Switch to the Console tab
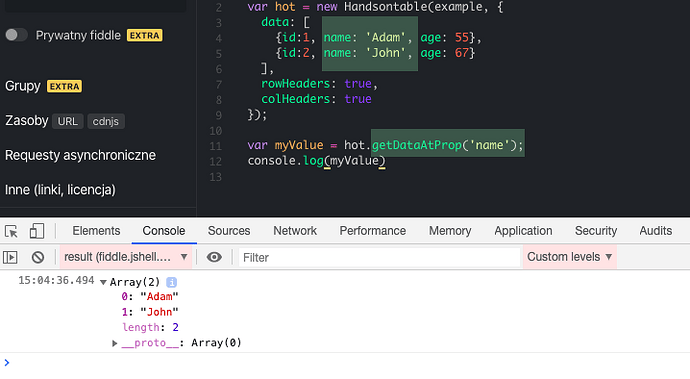 (164, 231)
